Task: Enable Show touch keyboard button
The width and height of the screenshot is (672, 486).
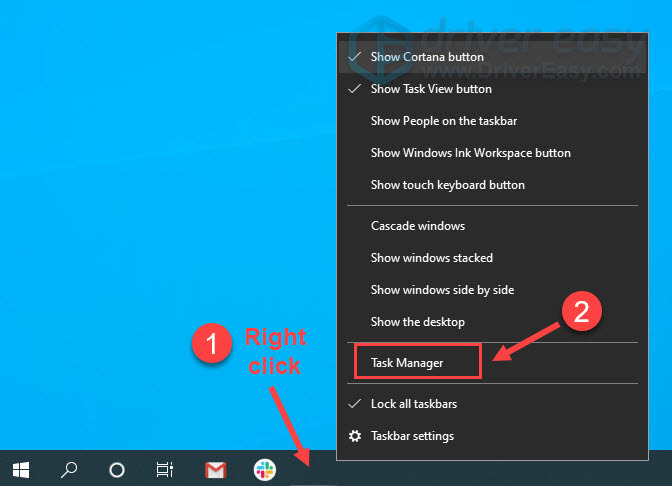Action: [447, 185]
